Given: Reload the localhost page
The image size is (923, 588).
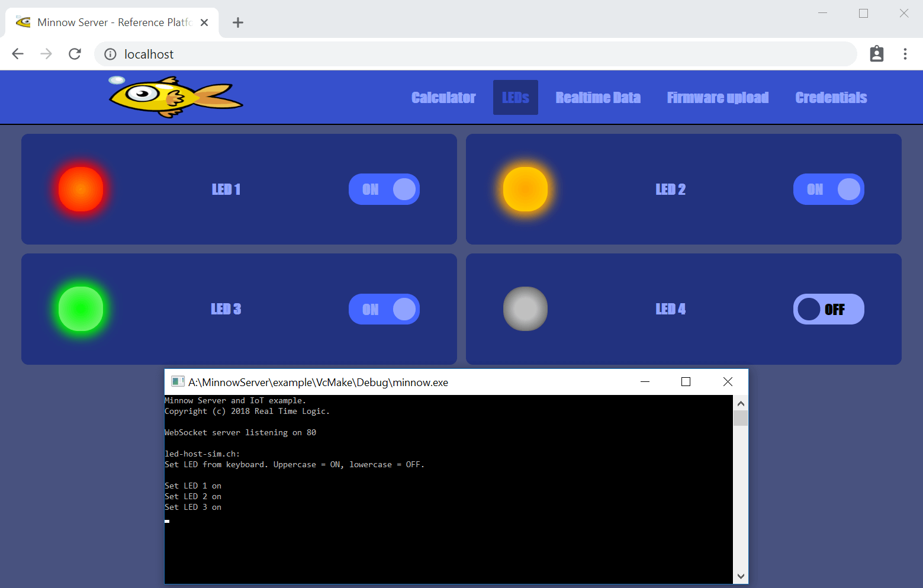Looking at the screenshot, I should pyautogui.click(x=75, y=54).
